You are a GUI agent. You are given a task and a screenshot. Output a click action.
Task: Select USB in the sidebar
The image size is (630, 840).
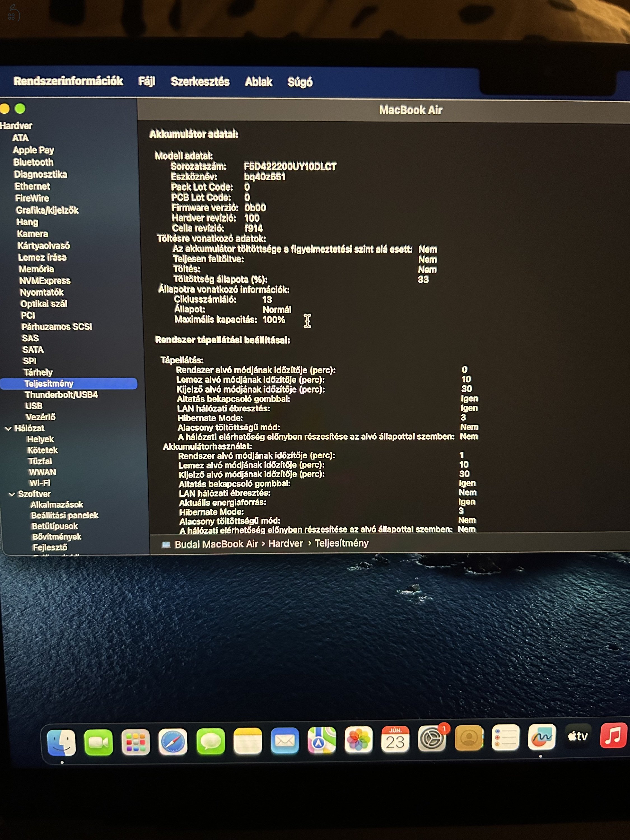[x=34, y=406]
